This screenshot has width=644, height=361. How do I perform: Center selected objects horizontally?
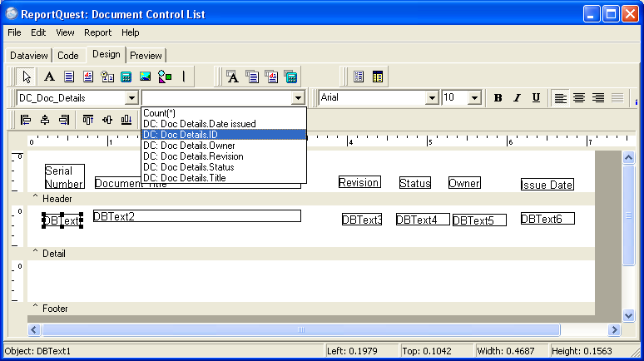point(45,120)
